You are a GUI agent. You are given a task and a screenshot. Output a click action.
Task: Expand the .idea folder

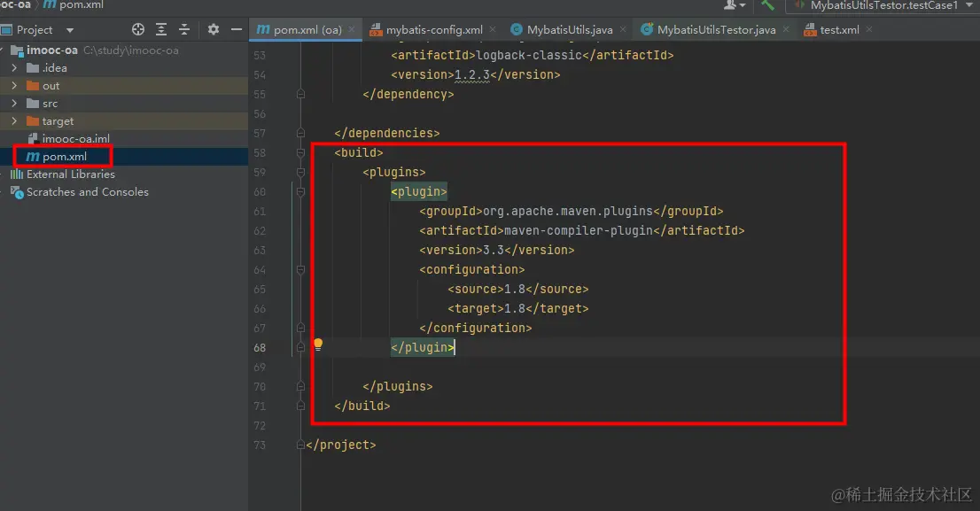point(14,67)
